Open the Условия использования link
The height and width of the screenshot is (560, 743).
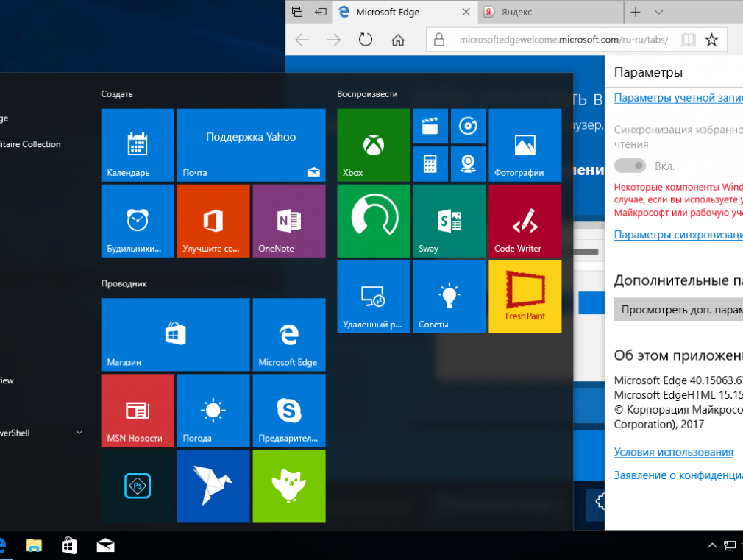click(x=673, y=452)
